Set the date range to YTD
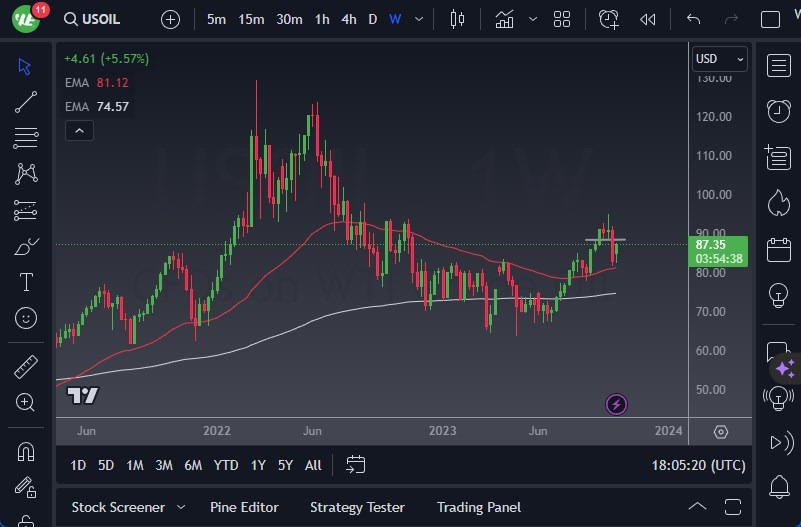The height and width of the screenshot is (527, 801). [226, 465]
